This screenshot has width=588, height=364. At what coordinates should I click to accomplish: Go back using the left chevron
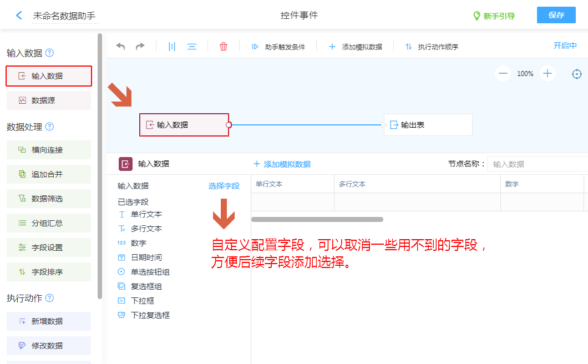19,16
